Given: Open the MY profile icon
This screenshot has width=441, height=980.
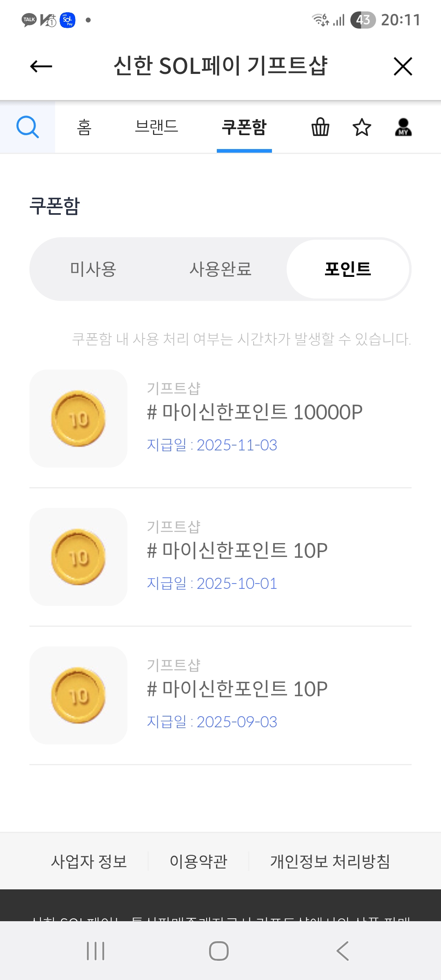Looking at the screenshot, I should (403, 127).
